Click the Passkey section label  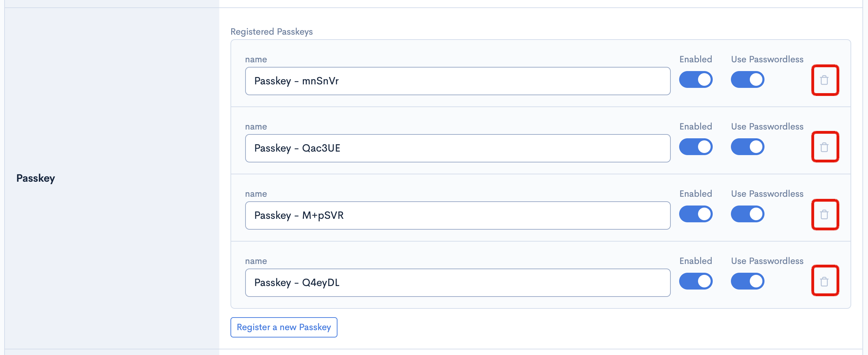click(36, 178)
